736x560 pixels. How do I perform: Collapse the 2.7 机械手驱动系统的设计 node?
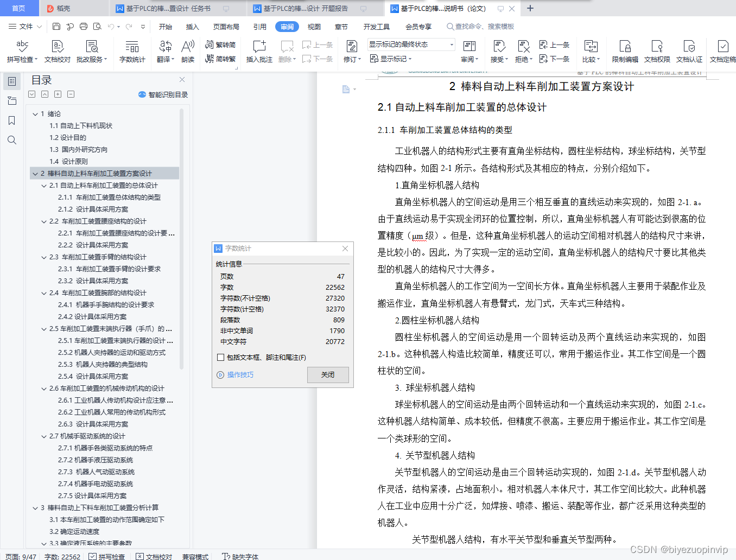tap(44, 436)
